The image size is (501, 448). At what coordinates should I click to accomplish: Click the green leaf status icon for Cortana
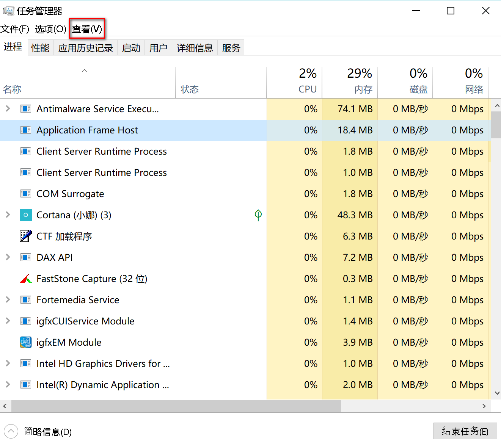coord(258,215)
